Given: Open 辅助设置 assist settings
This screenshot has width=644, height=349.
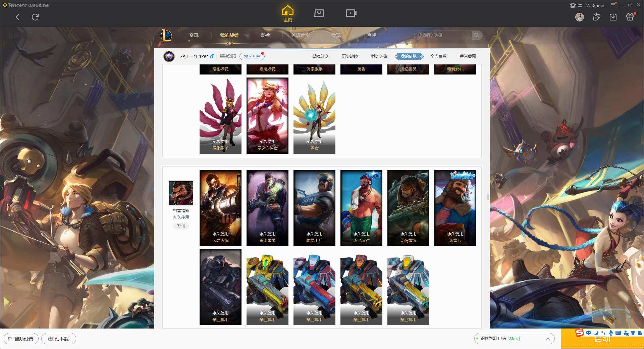Looking at the screenshot, I should 21,339.
